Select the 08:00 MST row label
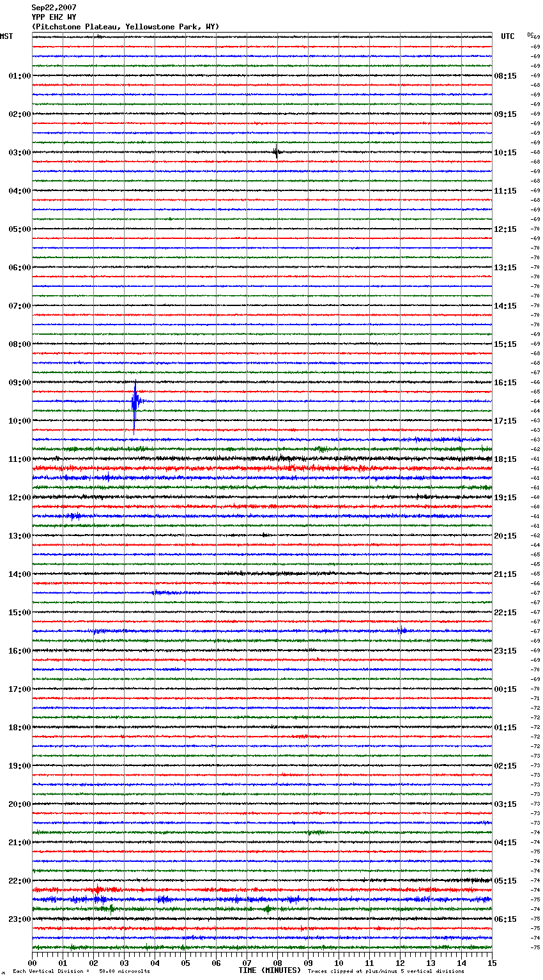The image size is (543, 980). click(20, 344)
